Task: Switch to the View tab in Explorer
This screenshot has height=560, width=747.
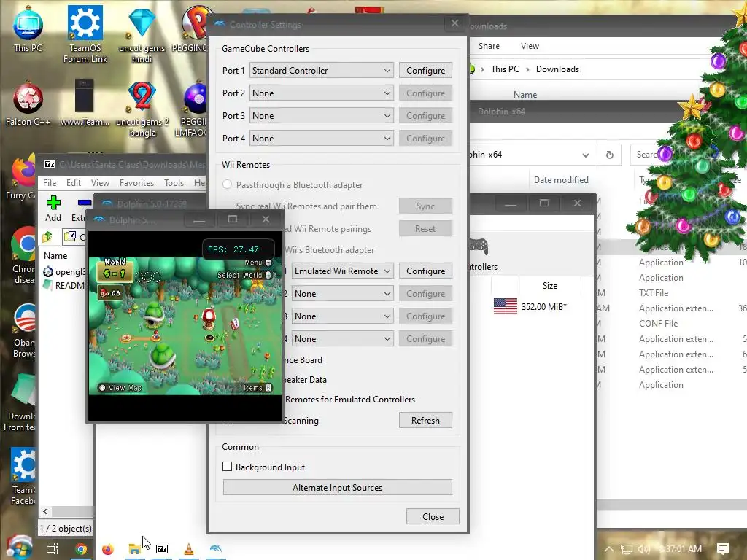Action: coord(530,46)
